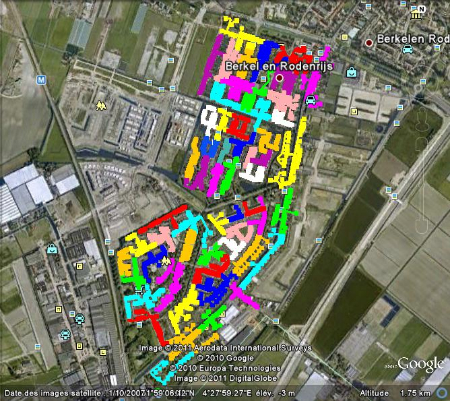The image size is (450, 401).
Task: Click the streaming status circle in status bar
Action: (x=443, y=393)
